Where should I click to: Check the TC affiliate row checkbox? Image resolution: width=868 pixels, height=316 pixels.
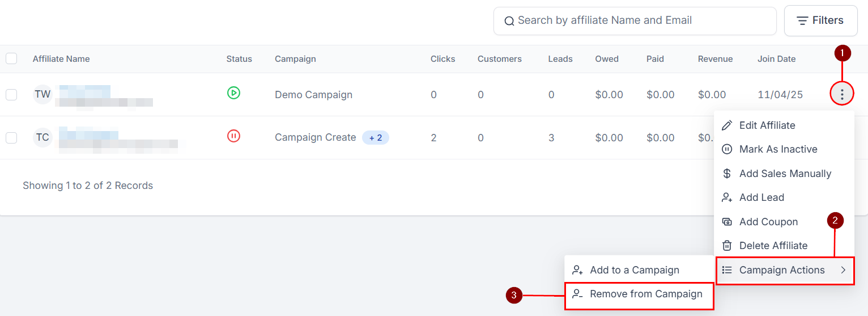pyautogui.click(x=11, y=137)
